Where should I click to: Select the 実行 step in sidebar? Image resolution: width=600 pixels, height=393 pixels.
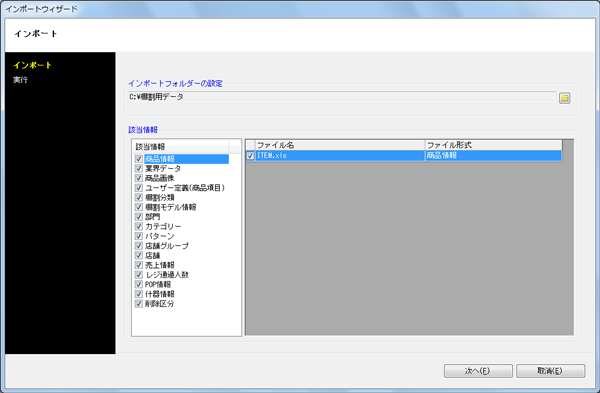point(20,80)
